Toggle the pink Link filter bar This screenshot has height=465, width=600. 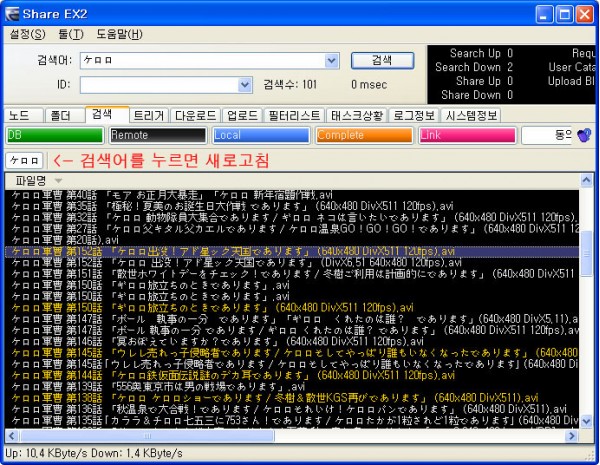467,135
